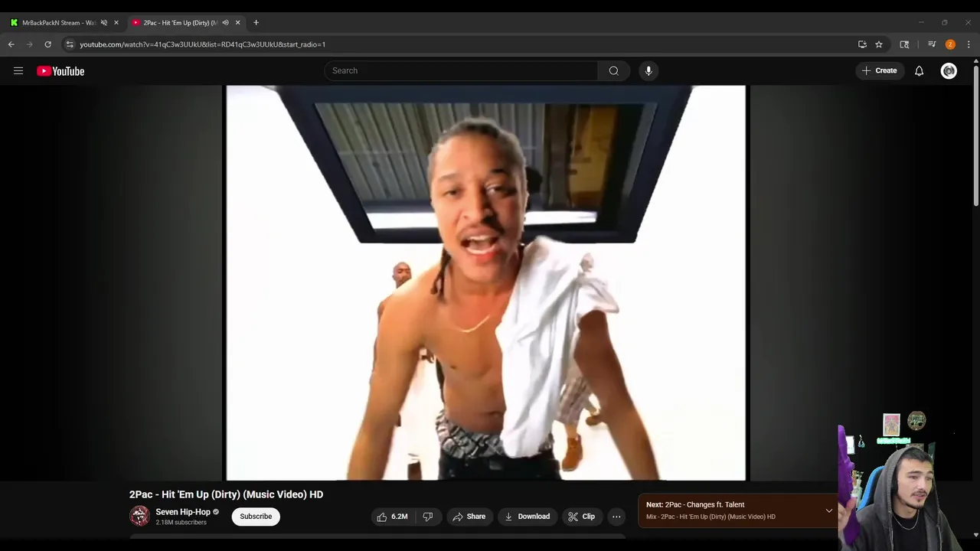Click the Create button

point(879,70)
